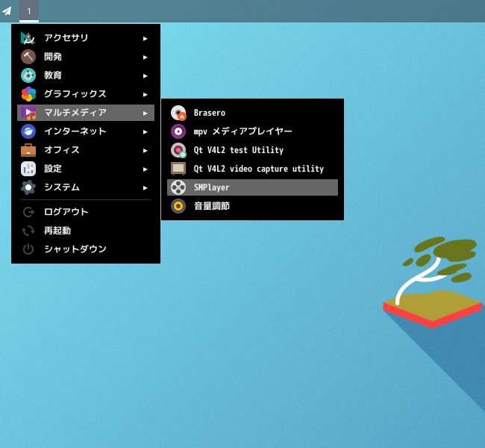Screen dimensions: 485x448
Task: Click the 教育 atom icon
Action: coord(28,75)
